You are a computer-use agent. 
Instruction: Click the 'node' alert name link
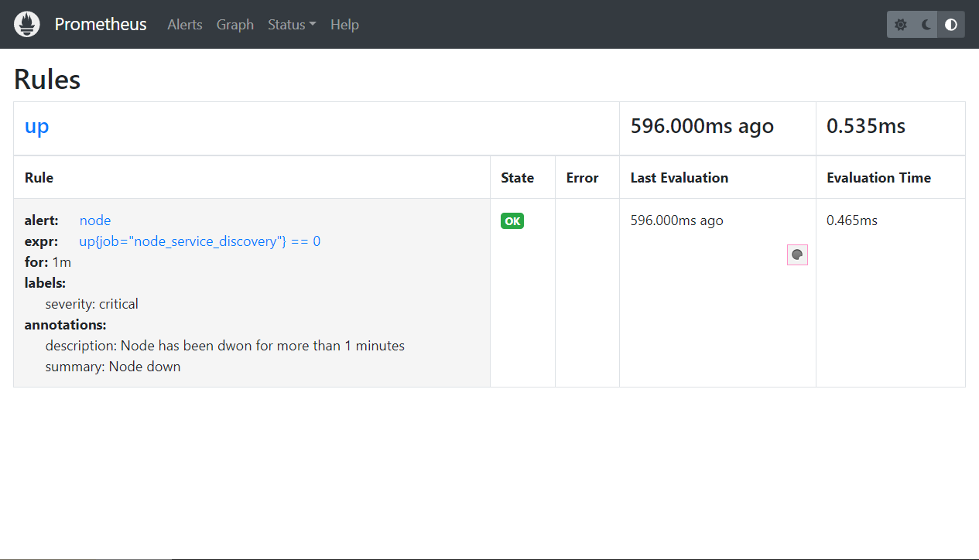coord(95,220)
